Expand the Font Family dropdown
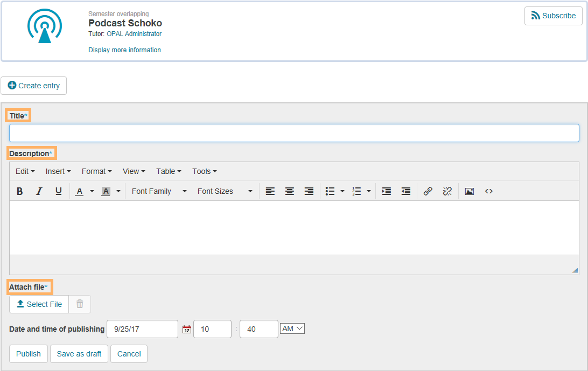 (x=159, y=191)
